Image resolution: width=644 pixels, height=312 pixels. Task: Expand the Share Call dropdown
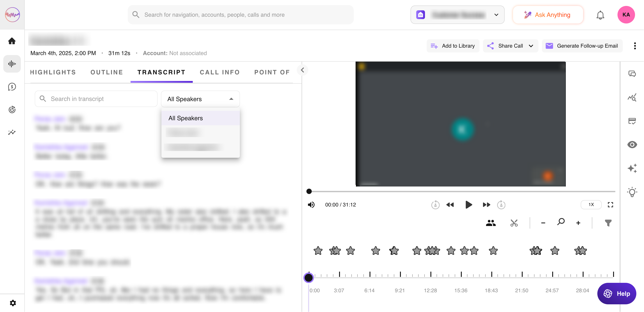pos(531,46)
